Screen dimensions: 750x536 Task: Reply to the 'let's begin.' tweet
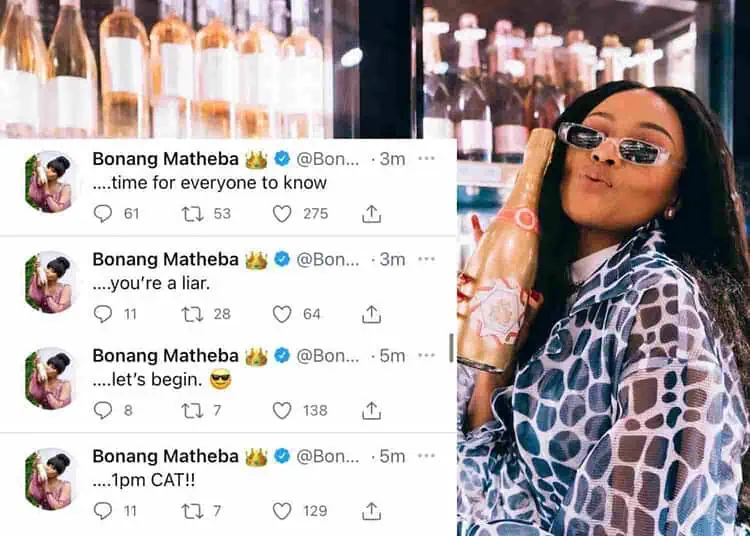(x=102, y=410)
